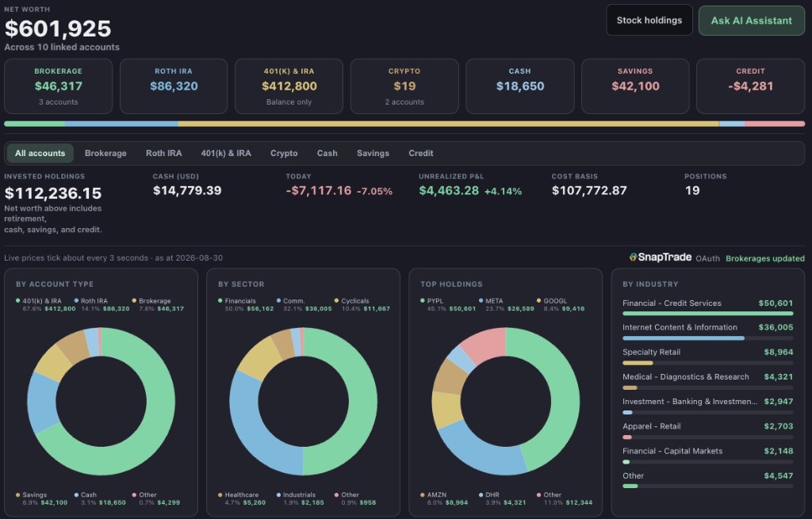
Task: Click the 401(k) & IRA legend dot
Action: click(x=18, y=300)
